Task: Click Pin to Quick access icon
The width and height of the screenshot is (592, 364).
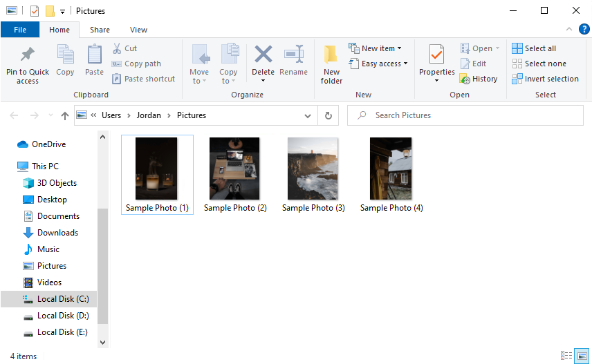Action: [x=27, y=55]
